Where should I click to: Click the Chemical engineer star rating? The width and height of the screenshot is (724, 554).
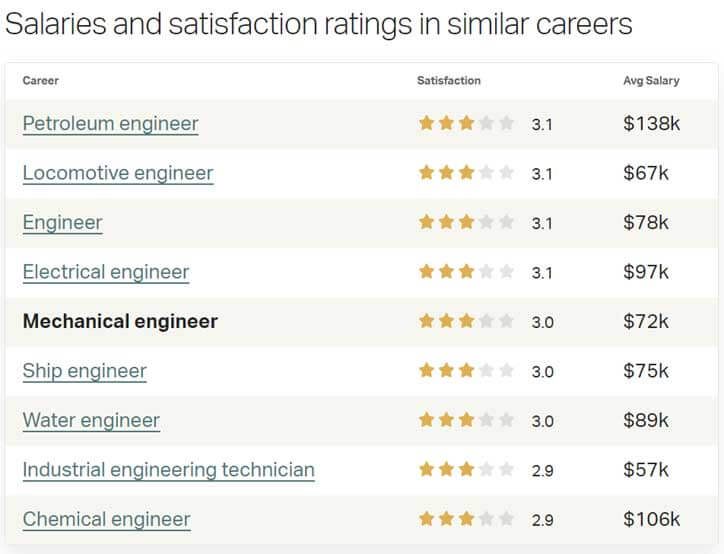click(466, 518)
